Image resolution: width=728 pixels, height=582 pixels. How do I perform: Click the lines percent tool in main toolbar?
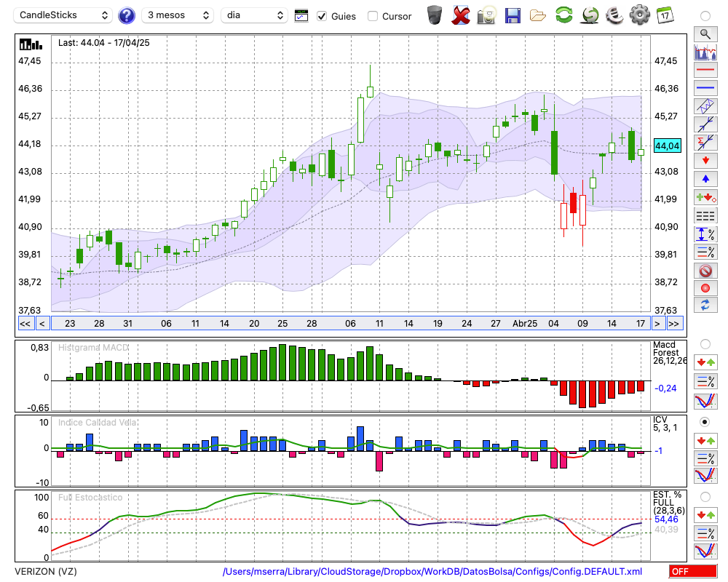pos(705,252)
